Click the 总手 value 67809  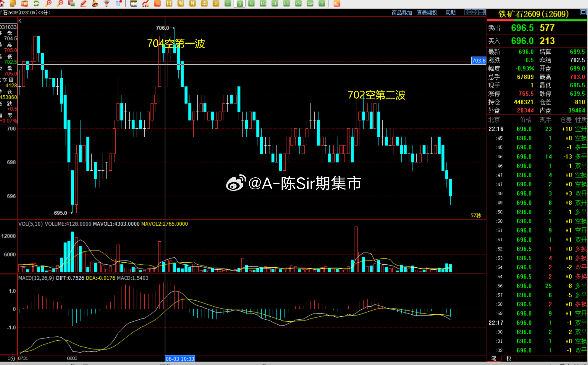click(x=525, y=77)
